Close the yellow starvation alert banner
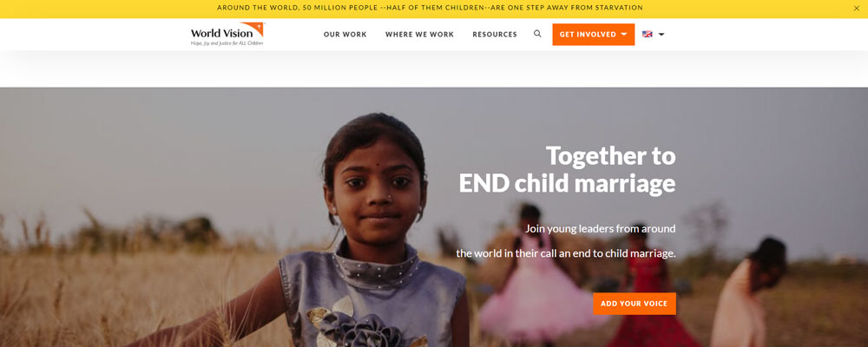The image size is (868, 347). pos(857,9)
